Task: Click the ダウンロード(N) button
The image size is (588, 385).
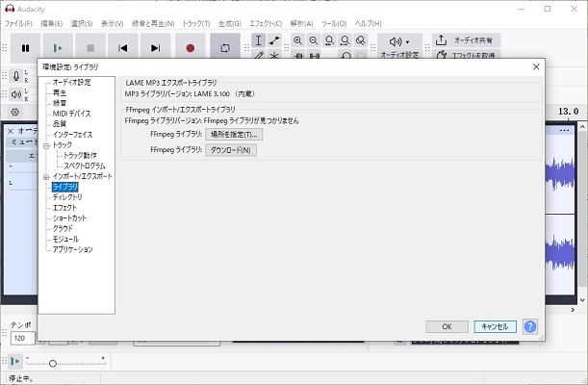Action: click(x=231, y=150)
